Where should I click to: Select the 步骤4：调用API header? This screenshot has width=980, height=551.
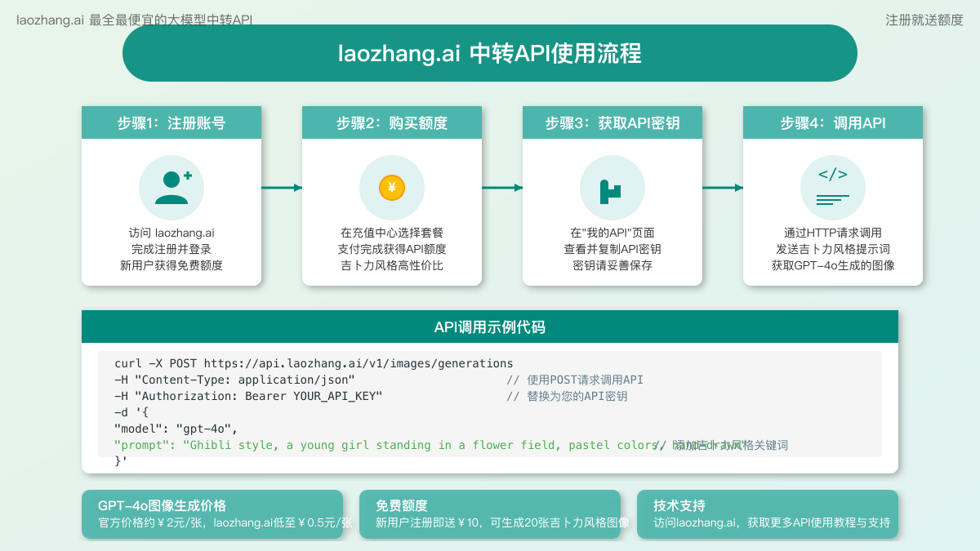pyautogui.click(x=833, y=123)
